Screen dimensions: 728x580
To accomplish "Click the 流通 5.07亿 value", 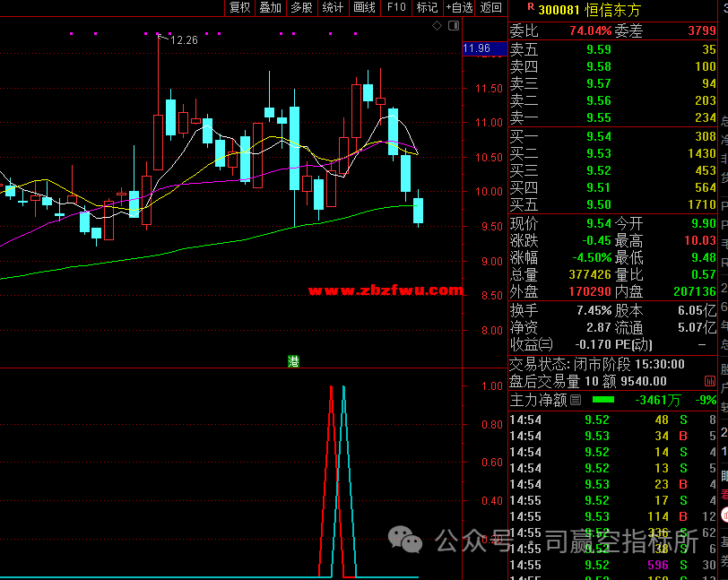I will 697,327.
